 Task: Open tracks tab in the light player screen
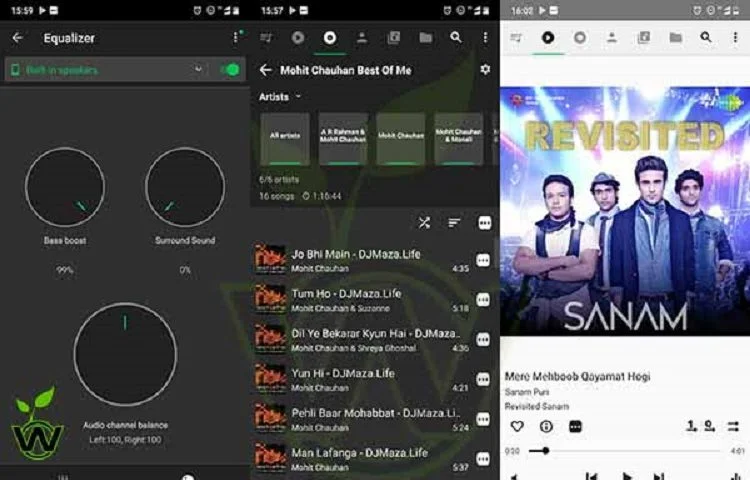644,38
